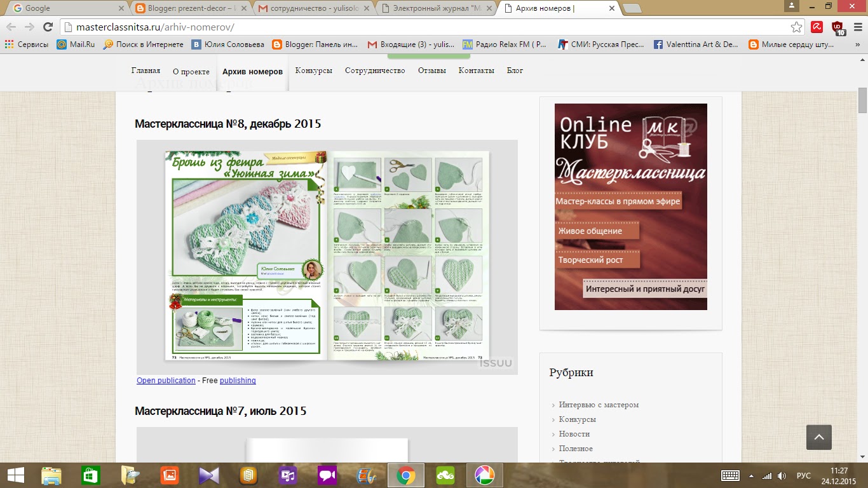Click the ISSUU logo on embed
Image resolution: width=868 pixels, height=488 pixels.
[x=496, y=363]
